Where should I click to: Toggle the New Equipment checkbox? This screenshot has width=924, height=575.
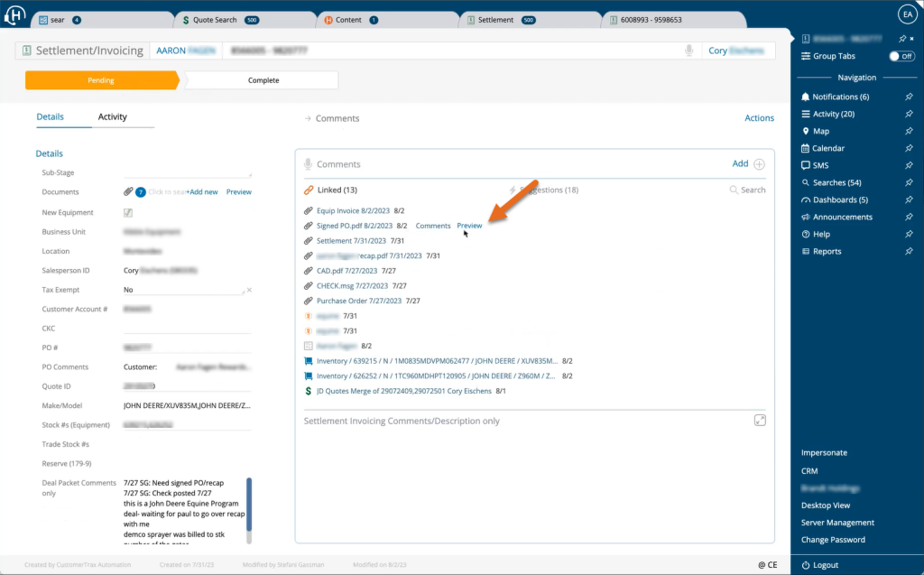click(x=128, y=213)
